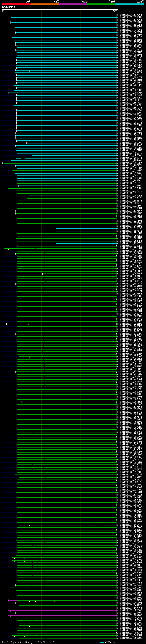Viewport: 146px width, 644px height.
Task: Click the green alignment bar for UniRef100_C1E7L5
Action: click(60, 163)
